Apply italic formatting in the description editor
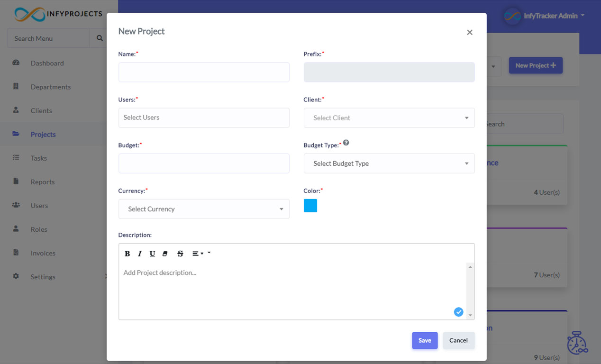Viewport: 601px width, 364px height. (x=140, y=253)
